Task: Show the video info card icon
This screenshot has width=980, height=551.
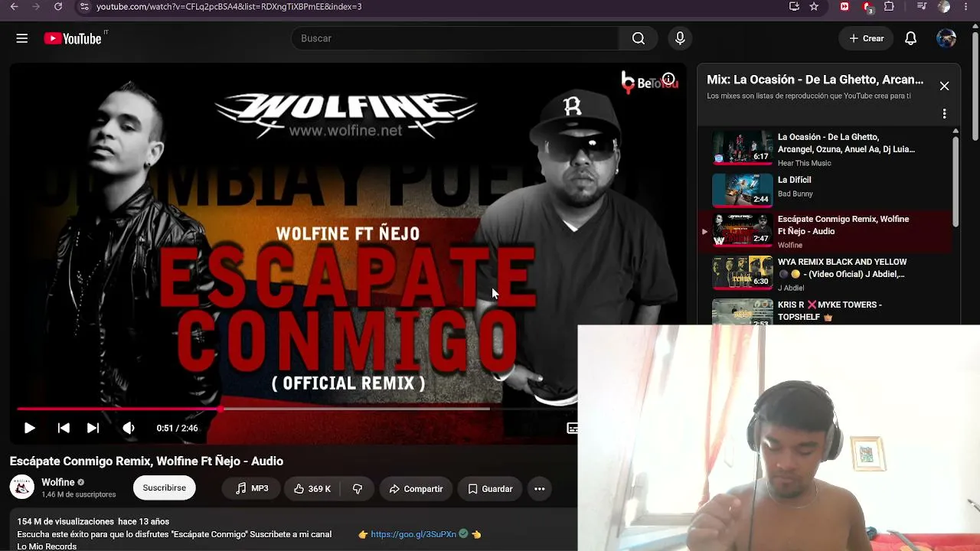Action: tap(668, 79)
